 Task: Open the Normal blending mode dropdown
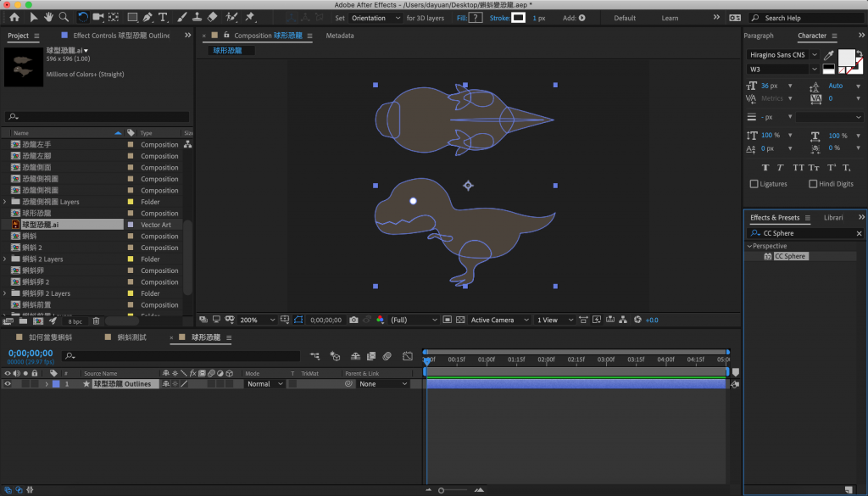click(265, 384)
